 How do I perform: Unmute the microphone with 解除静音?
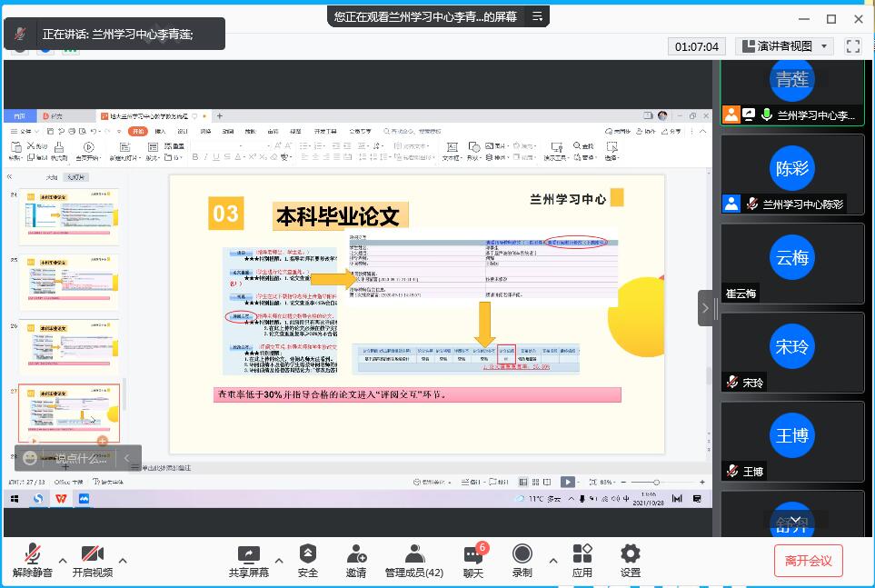[x=32, y=560]
